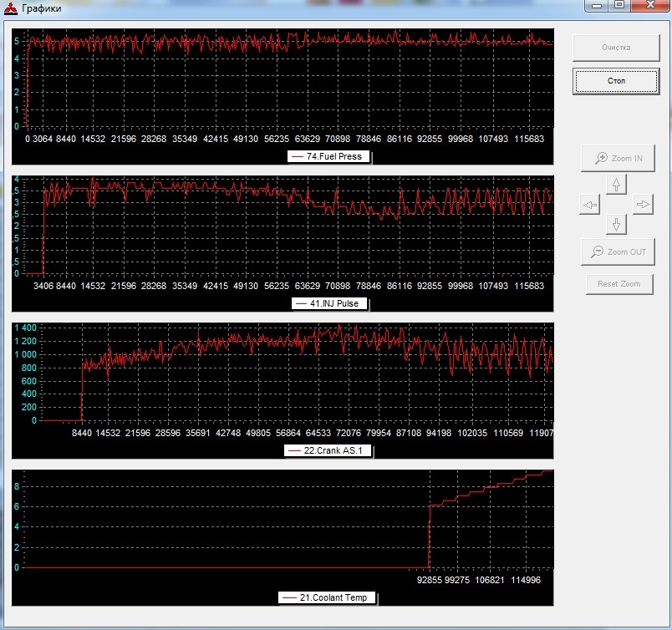Select the 41.INJ Pulse legend label
This screenshot has height=630, width=672.
(x=329, y=303)
